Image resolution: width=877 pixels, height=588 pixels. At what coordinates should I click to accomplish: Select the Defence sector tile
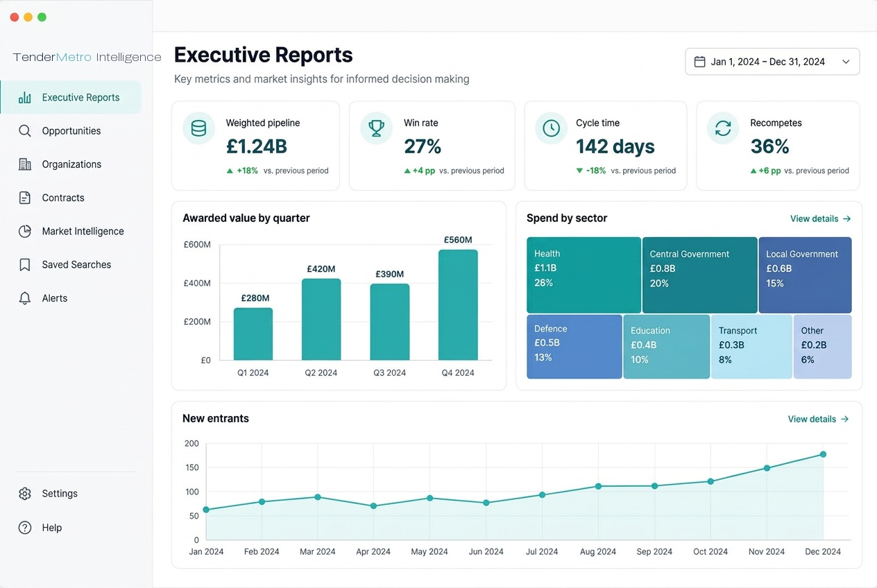(574, 347)
